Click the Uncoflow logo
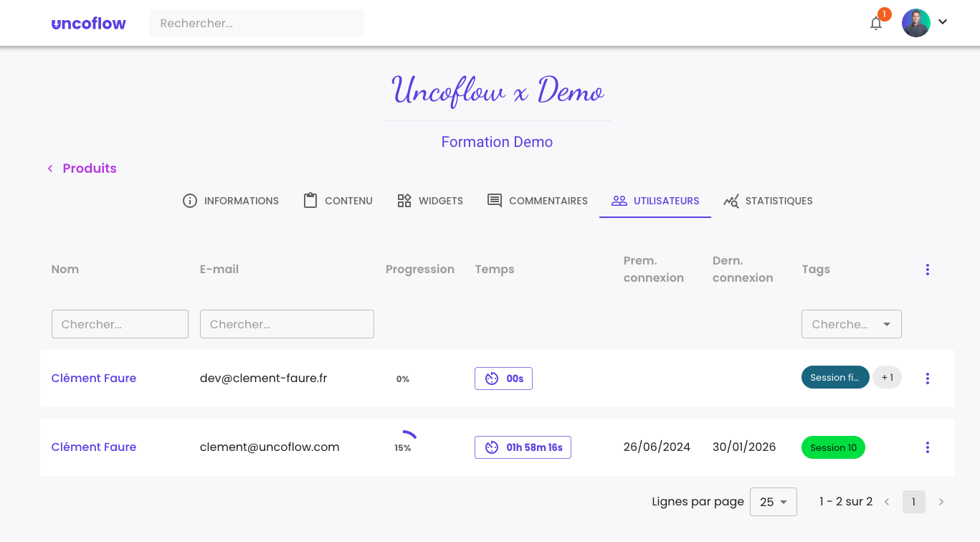The width and height of the screenshot is (980, 542). [89, 23]
